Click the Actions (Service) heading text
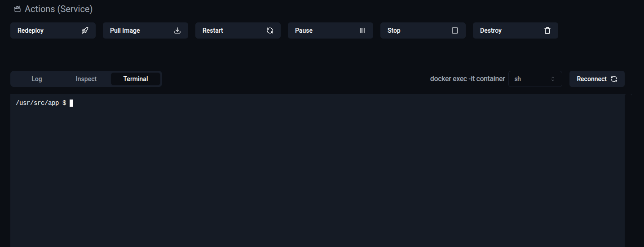 [x=58, y=9]
